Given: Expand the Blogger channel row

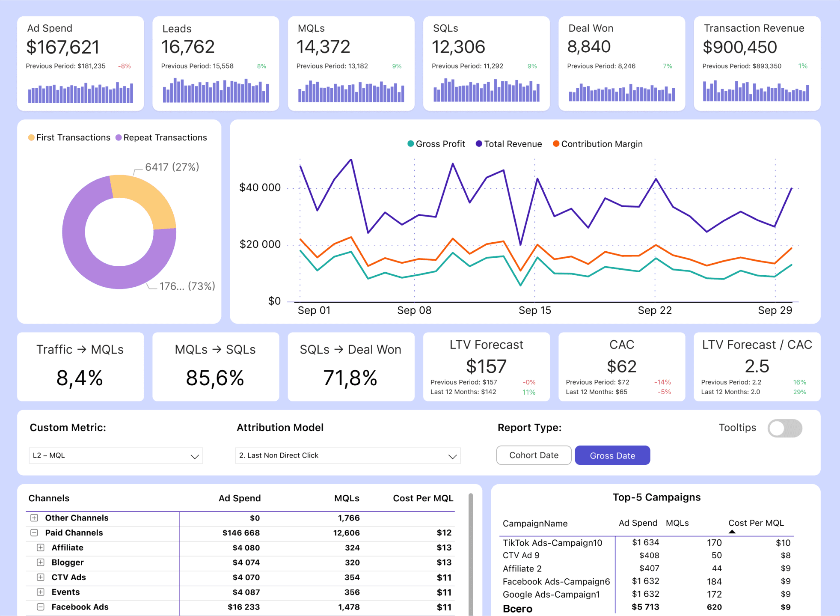Looking at the screenshot, I should (x=41, y=562).
